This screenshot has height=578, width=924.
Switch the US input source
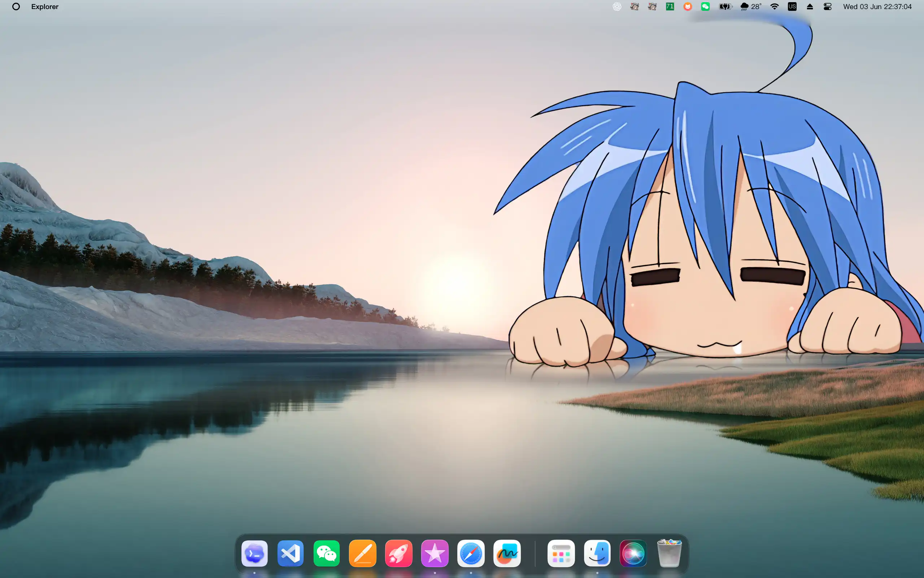792,7
